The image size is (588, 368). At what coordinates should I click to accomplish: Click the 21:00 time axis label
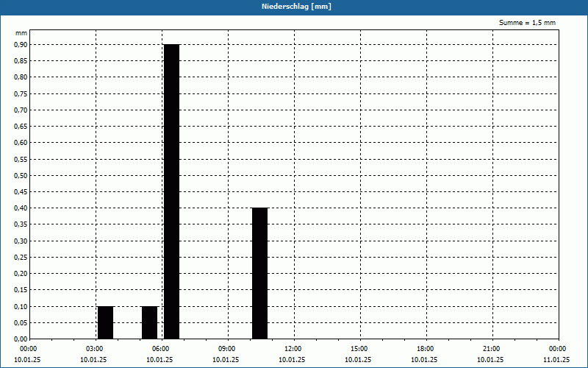point(492,349)
